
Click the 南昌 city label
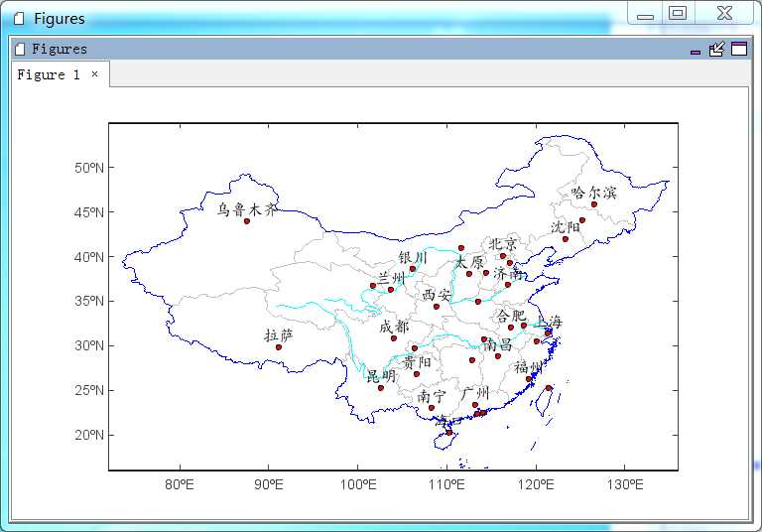coord(498,344)
